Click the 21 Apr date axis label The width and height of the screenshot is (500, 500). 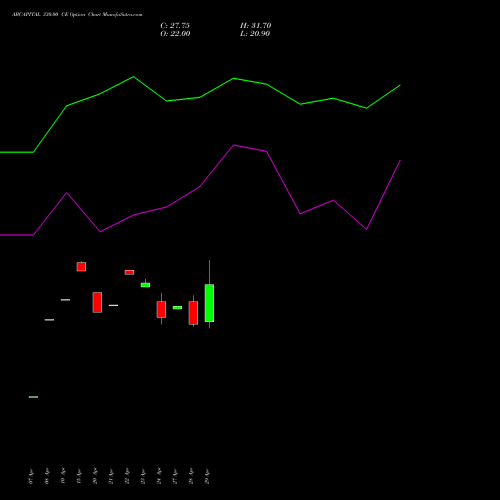tap(111, 477)
